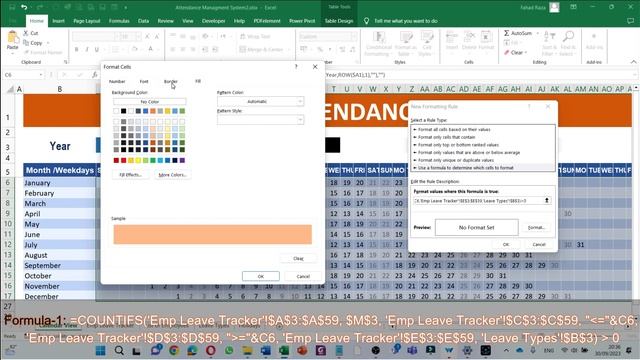The height and width of the screenshot is (360, 640).
Task: Pick the black swatch in the theme color row
Action: 124,111
